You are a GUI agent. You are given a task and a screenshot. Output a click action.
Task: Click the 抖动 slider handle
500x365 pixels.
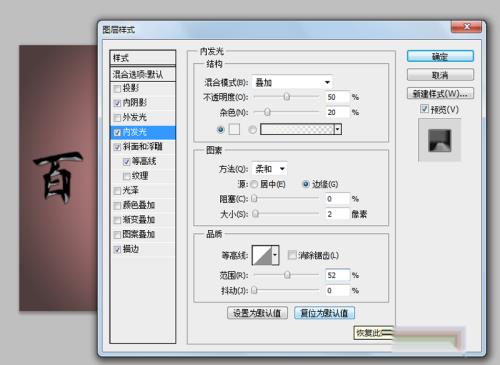[x=254, y=290]
